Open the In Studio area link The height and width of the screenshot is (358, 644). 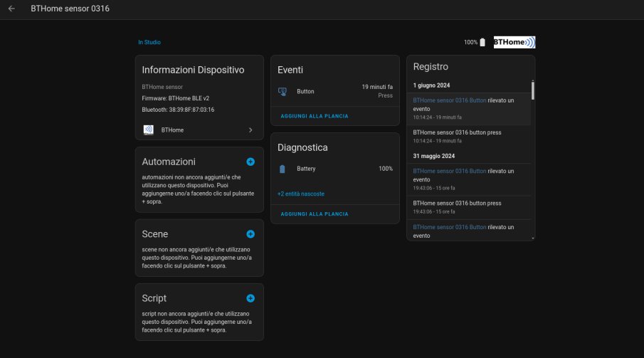click(x=149, y=42)
